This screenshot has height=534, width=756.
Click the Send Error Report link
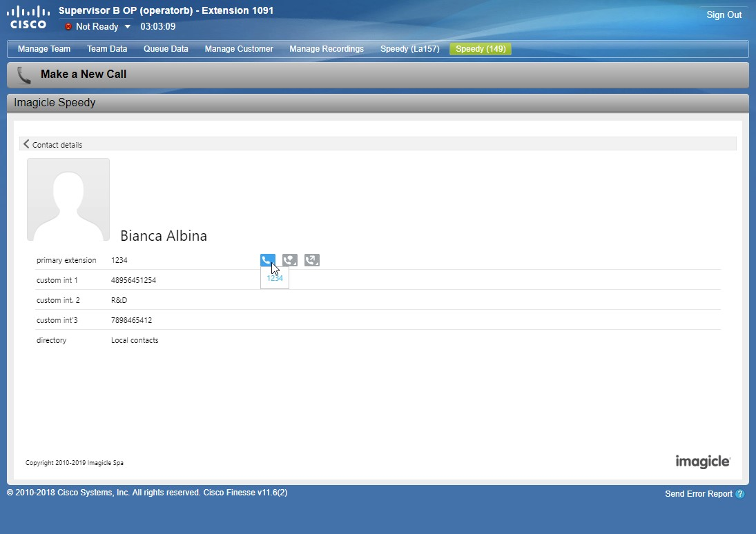click(x=698, y=494)
